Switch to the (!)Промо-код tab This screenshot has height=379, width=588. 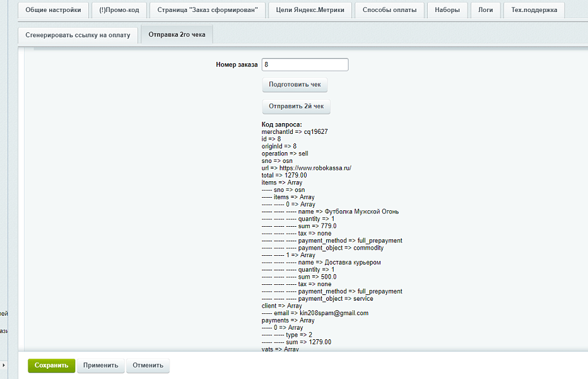pyautogui.click(x=119, y=10)
